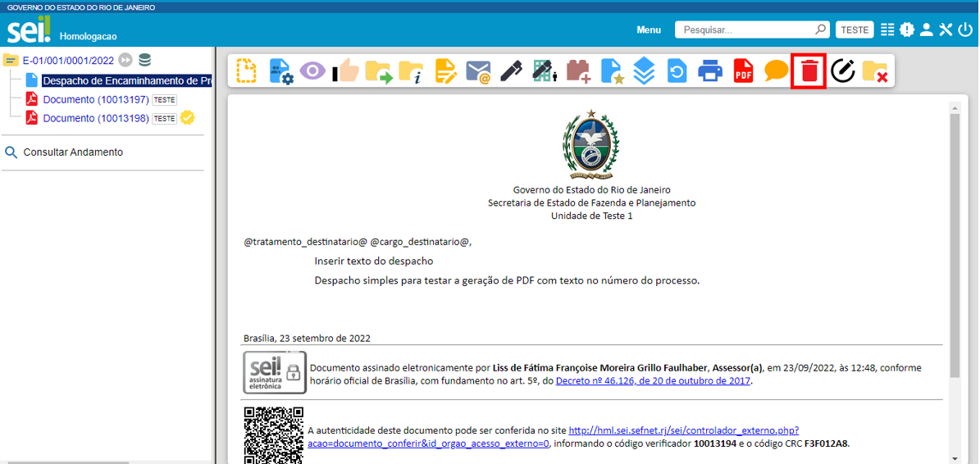Click the black pen sign document icon
The width and height of the screenshot is (980, 464).
[512, 71]
